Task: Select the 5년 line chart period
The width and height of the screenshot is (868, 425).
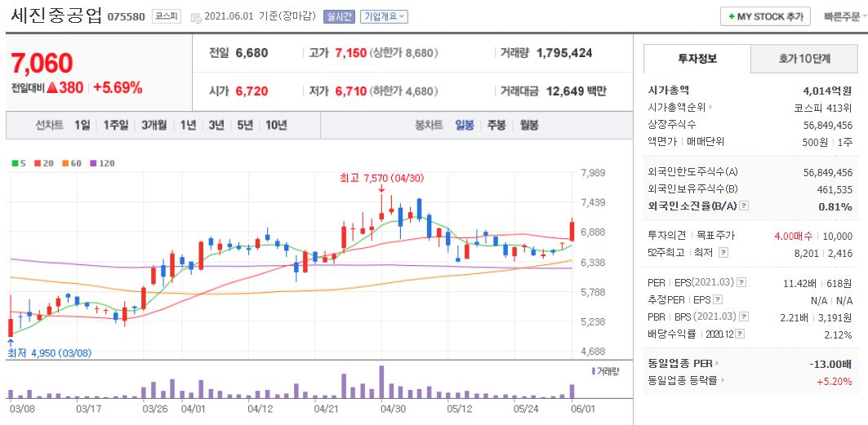Action: (245, 126)
